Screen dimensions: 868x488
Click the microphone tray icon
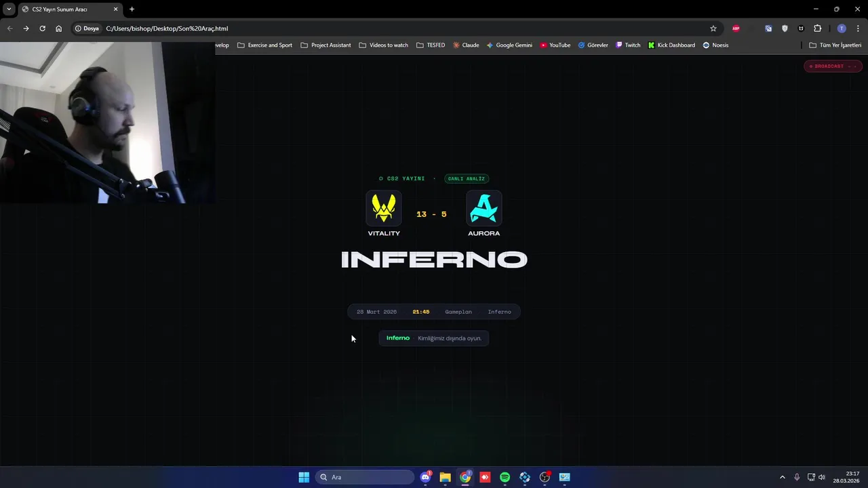coord(797,477)
